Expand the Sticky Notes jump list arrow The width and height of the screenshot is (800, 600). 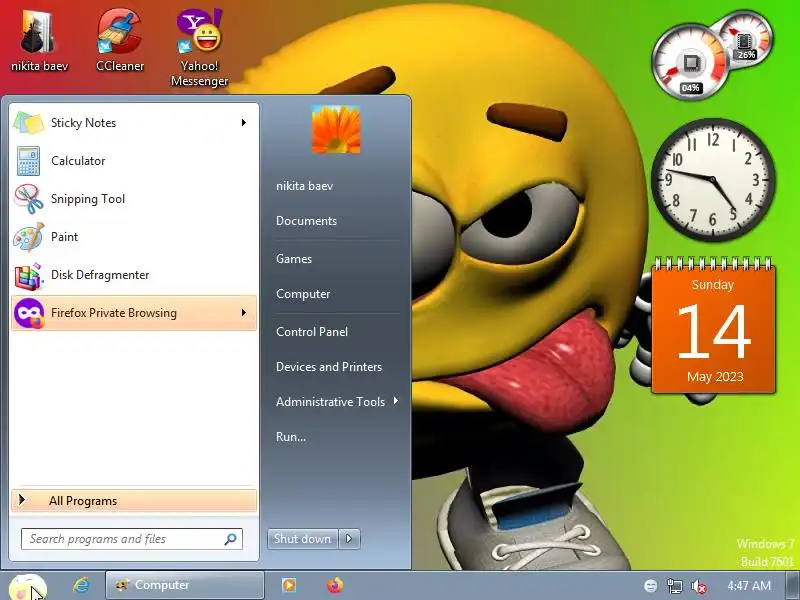click(x=244, y=122)
